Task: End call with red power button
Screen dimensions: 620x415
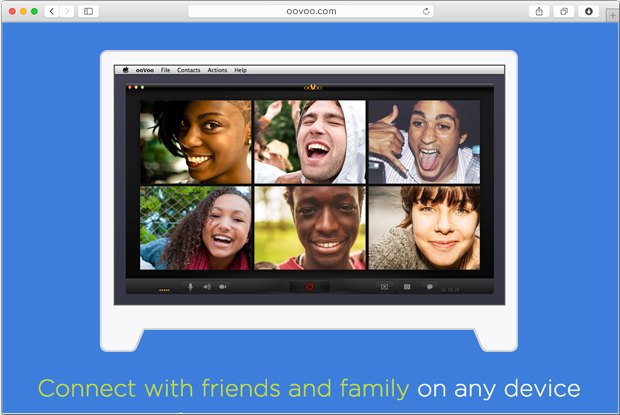Action: click(x=310, y=287)
